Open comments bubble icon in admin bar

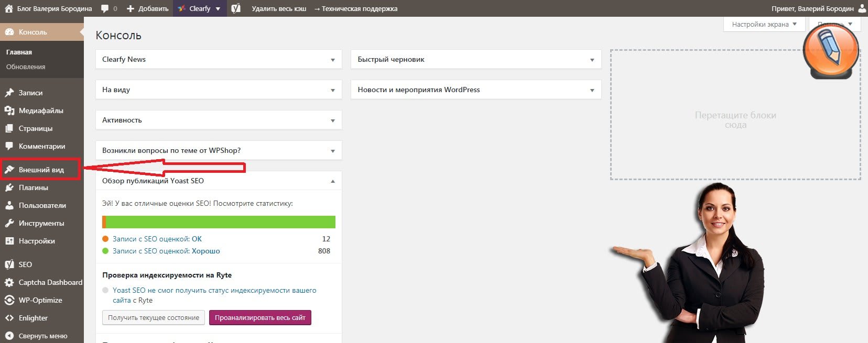(105, 8)
